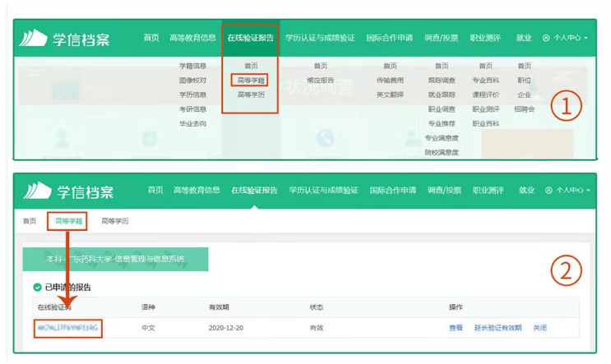Open the blurred 在线验证码 link in the table
The image size is (611, 364).
click(67, 328)
